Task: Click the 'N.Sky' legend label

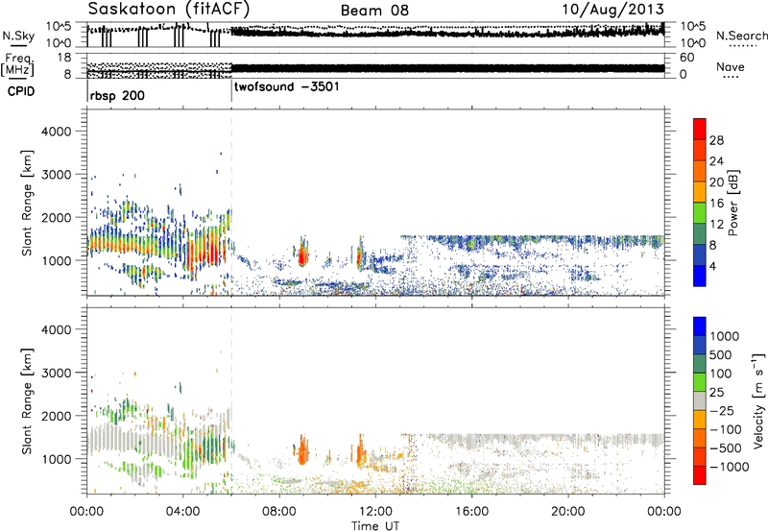Action: pyautogui.click(x=18, y=36)
